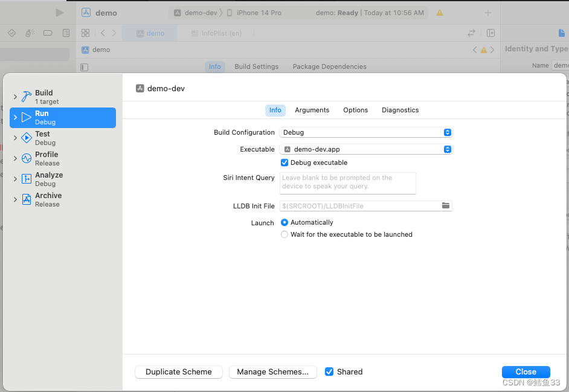Click inside the Siri Intent Query field
569x392 pixels.
point(349,182)
